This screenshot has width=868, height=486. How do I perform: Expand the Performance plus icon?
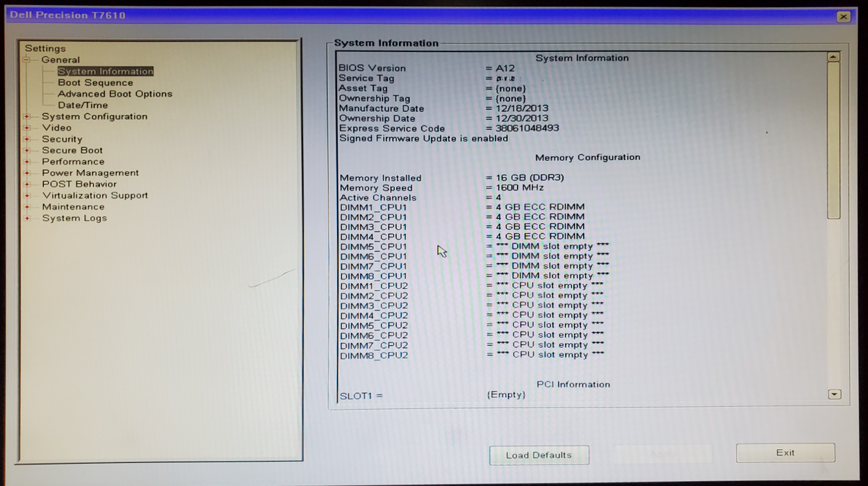[27, 162]
